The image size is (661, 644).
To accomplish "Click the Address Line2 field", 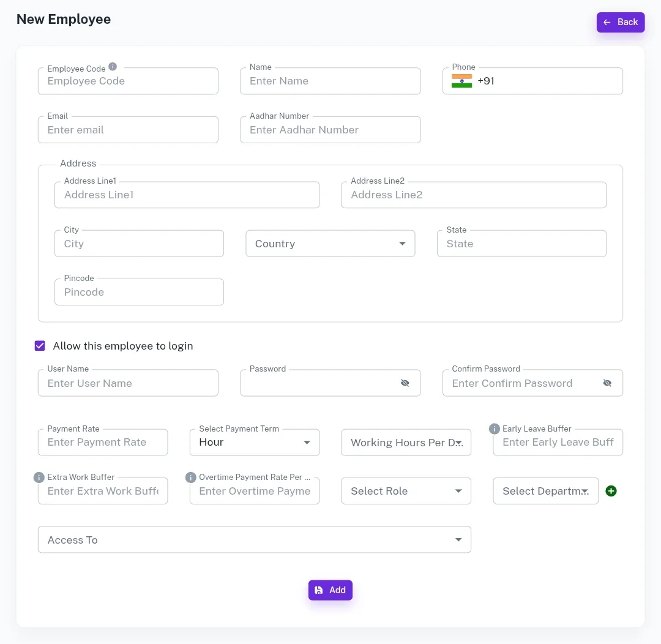I will [x=473, y=195].
